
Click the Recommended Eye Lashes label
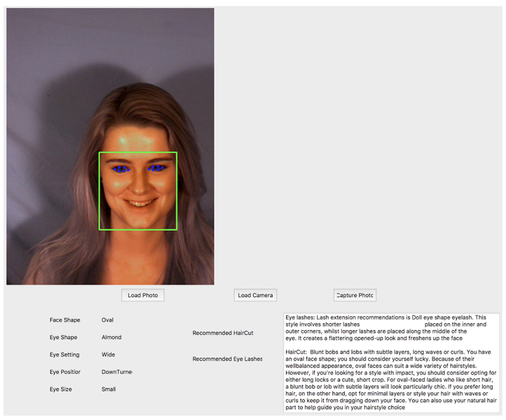[x=227, y=359]
